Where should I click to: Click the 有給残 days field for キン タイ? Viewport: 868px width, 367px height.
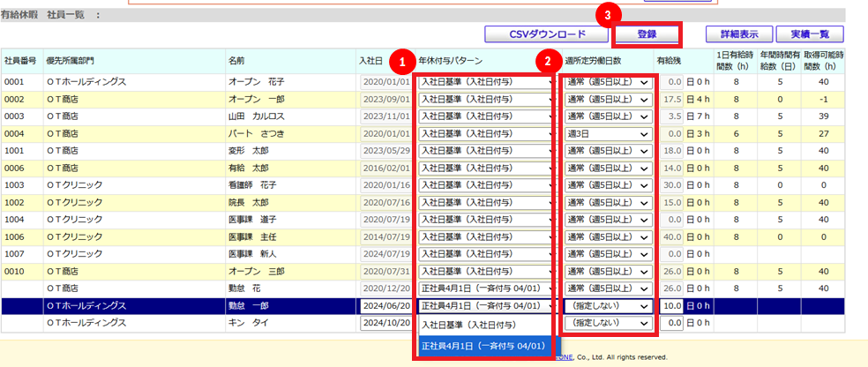pyautogui.click(x=671, y=323)
